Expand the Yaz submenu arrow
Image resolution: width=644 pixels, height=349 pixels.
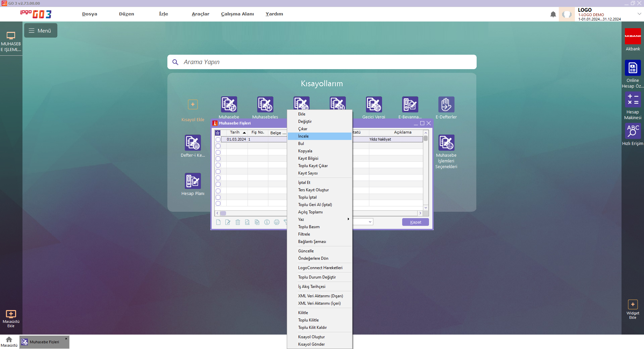pos(348,219)
